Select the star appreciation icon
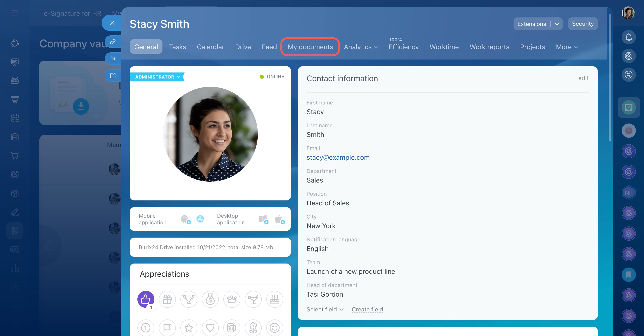Viewport: 644px width, 336px height. [189, 327]
